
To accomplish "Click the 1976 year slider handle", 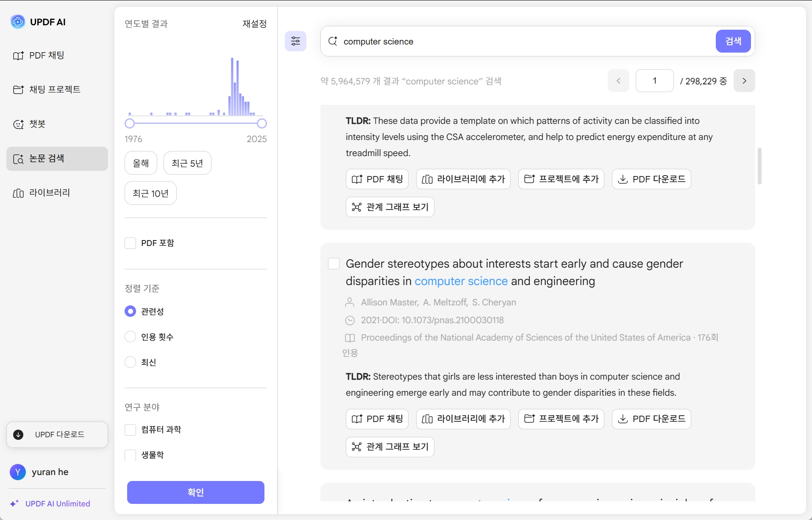I will 130,123.
